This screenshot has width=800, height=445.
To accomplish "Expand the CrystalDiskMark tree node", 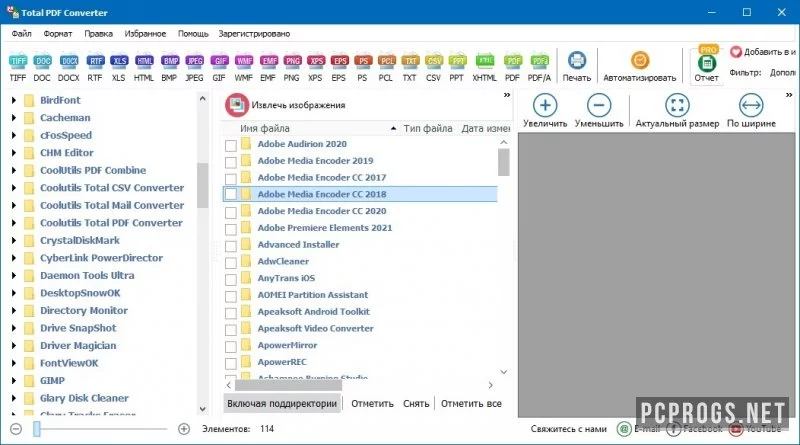I will 14,241.
